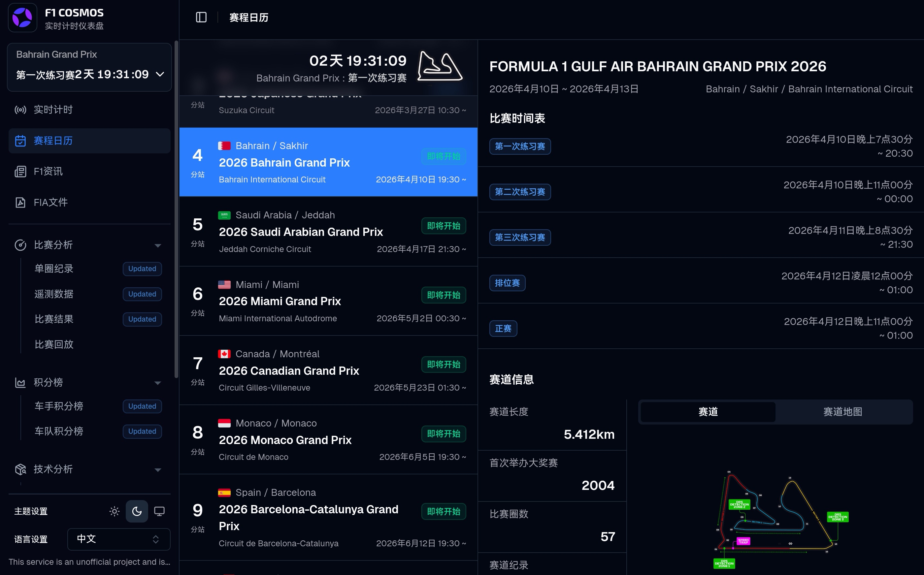Collapse the 技术分析 section arrow
This screenshot has width=924, height=575.
157,470
